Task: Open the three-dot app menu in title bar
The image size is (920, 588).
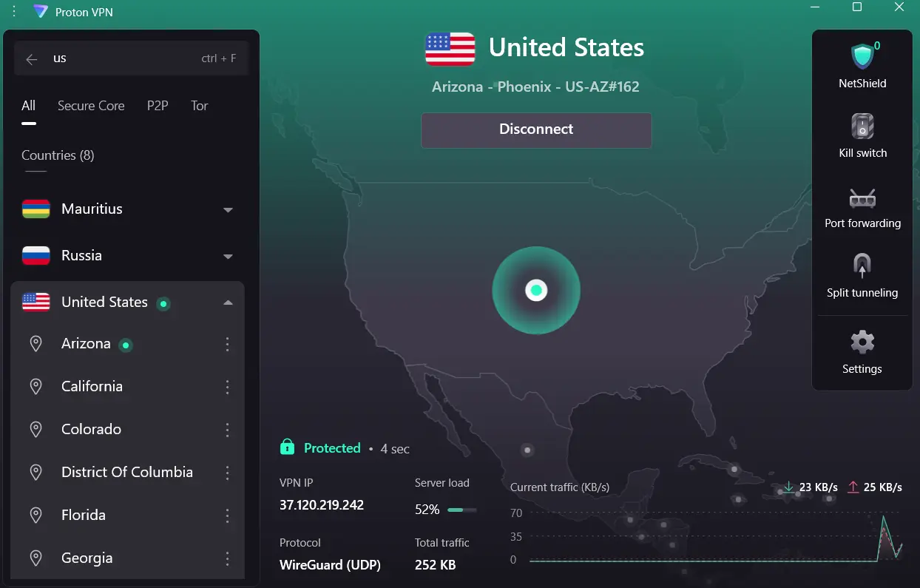Action: (15, 12)
